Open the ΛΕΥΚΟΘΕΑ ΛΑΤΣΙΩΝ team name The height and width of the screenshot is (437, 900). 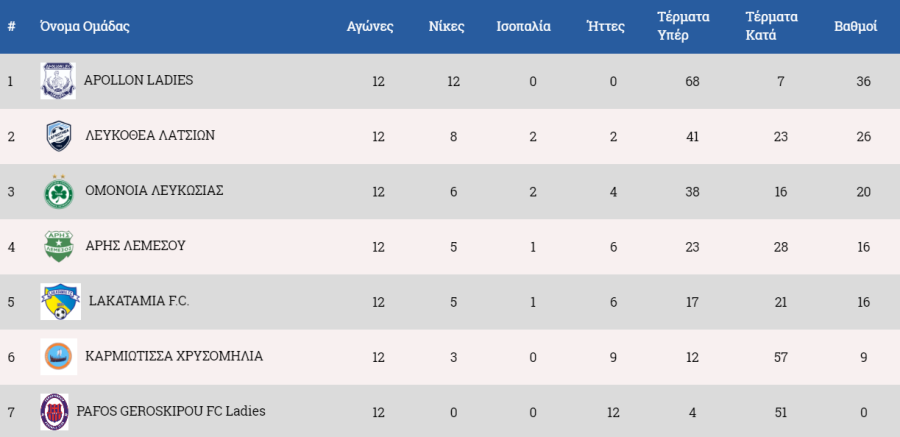pyautogui.click(x=150, y=136)
